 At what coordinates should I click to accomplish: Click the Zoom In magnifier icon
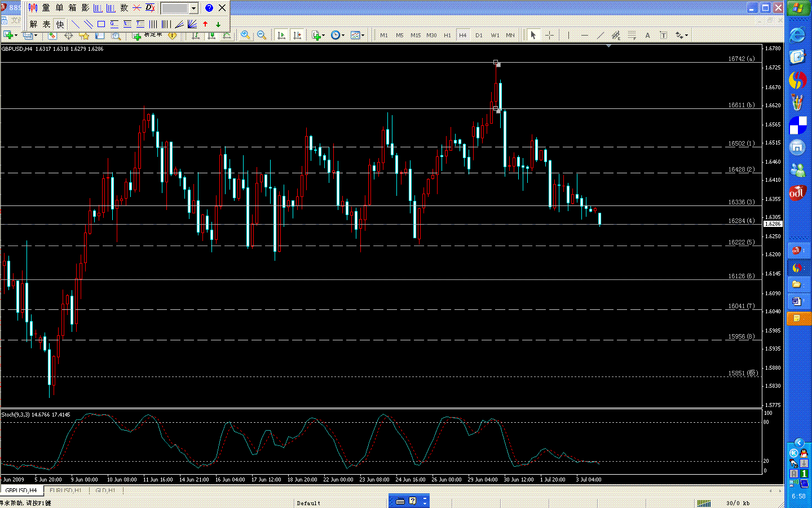pyautogui.click(x=245, y=35)
